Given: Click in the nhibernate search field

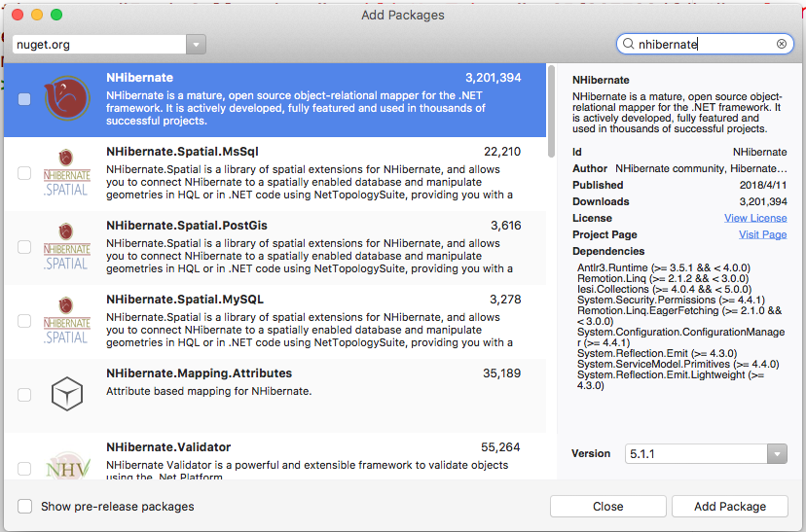Looking at the screenshot, I should [x=705, y=44].
